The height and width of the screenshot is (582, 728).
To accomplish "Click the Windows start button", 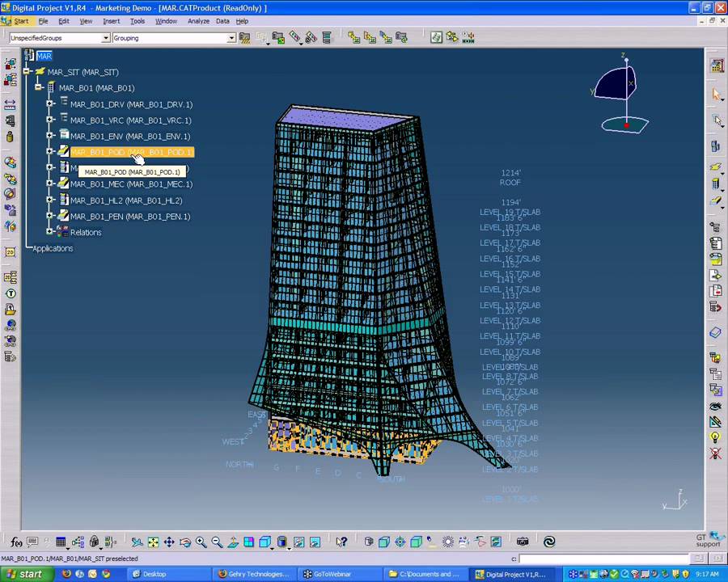I will pos(26,574).
